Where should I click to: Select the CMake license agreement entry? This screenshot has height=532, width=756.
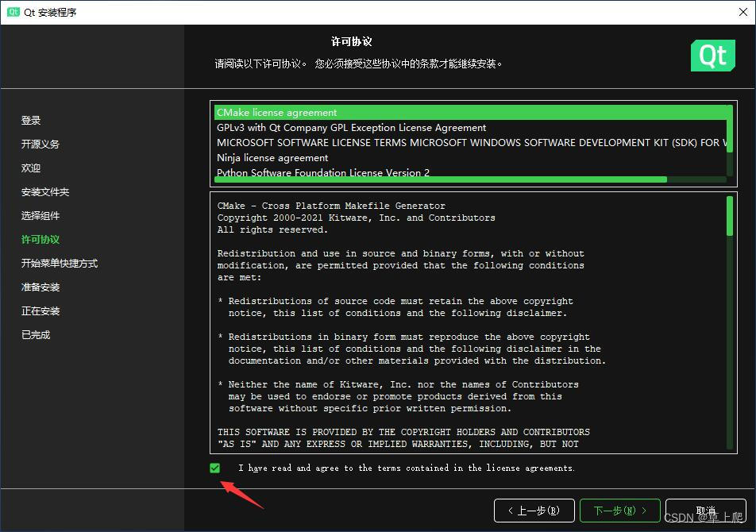[x=277, y=112]
